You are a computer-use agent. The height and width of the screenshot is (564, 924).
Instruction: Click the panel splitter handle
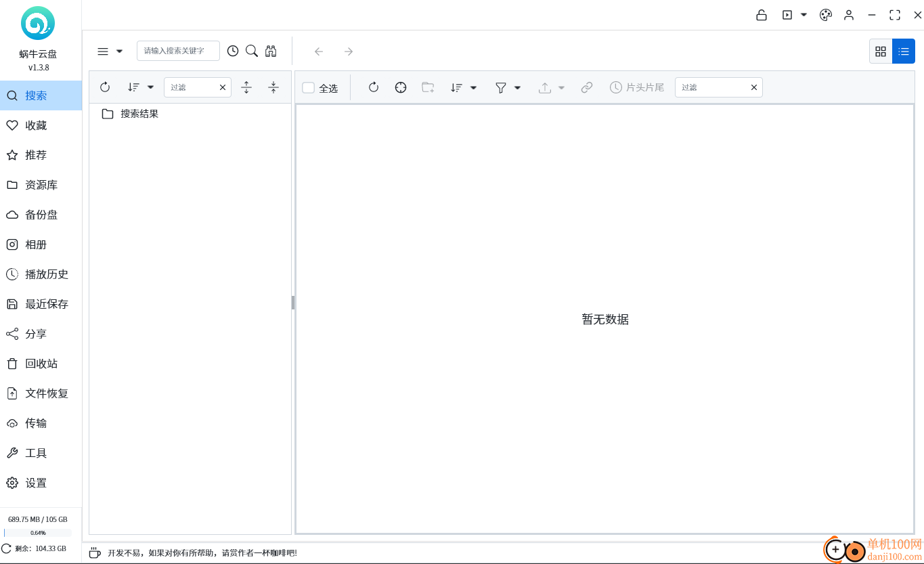(293, 303)
